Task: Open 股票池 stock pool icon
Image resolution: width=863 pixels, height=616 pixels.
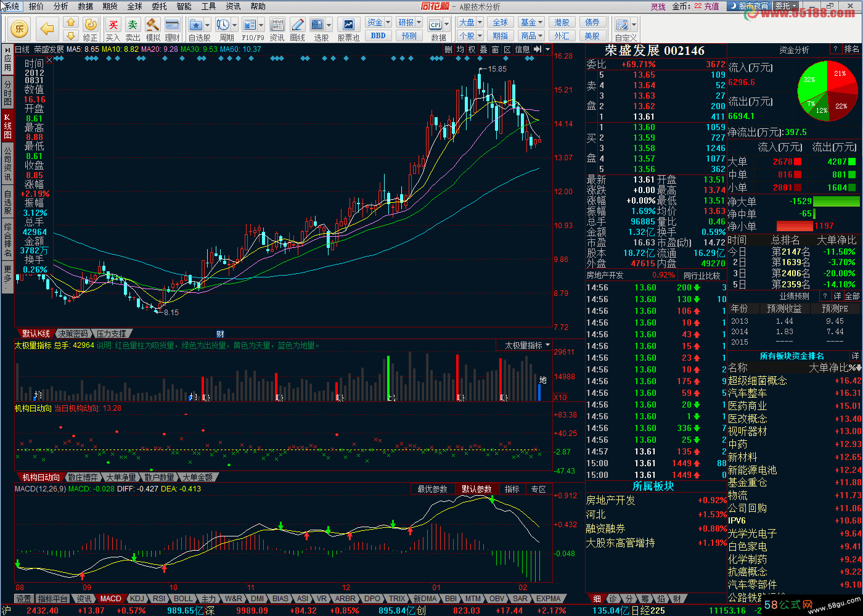Action: [x=348, y=25]
